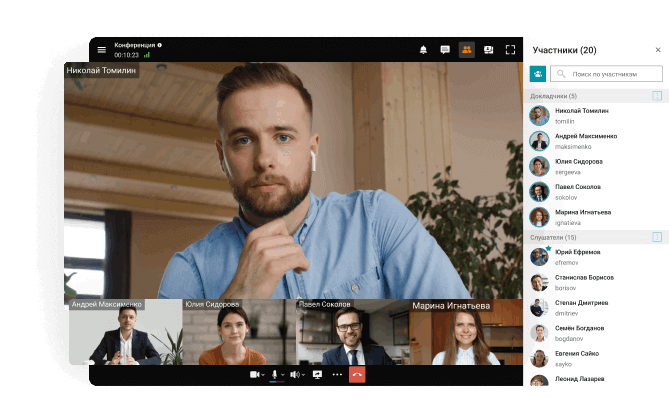Select Андрей Максименко in participants list
669x409 pixels.
585,140
